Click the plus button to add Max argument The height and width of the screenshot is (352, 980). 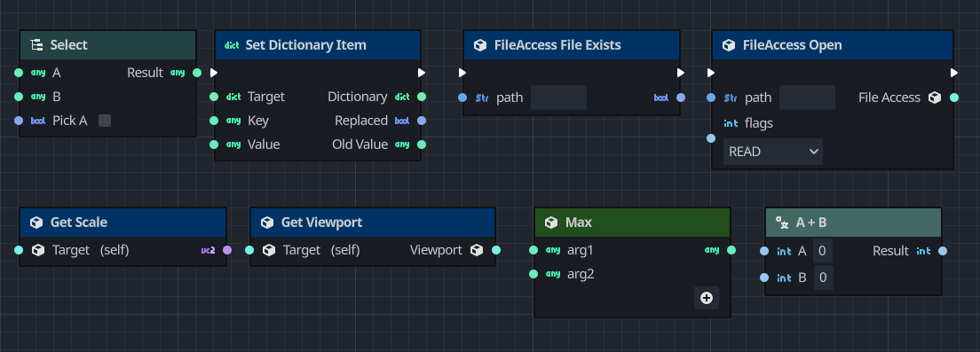click(707, 298)
